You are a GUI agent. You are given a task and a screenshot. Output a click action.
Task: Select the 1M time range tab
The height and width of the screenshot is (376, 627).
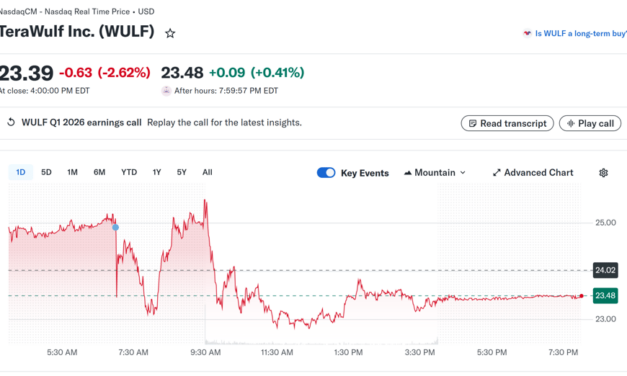point(72,172)
